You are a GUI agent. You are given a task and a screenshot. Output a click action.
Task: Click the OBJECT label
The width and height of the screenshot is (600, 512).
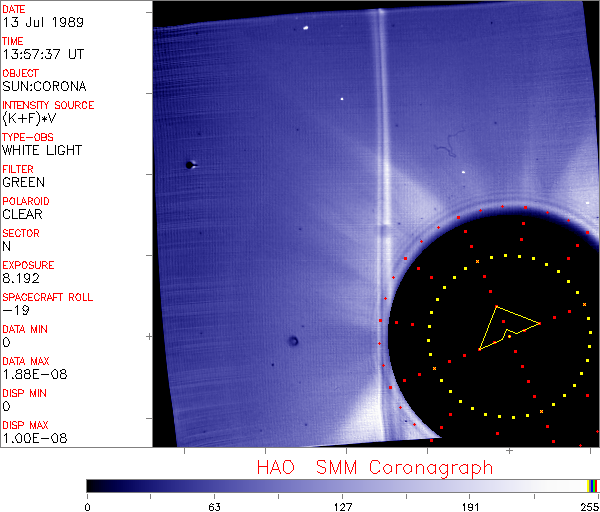pos(21,73)
